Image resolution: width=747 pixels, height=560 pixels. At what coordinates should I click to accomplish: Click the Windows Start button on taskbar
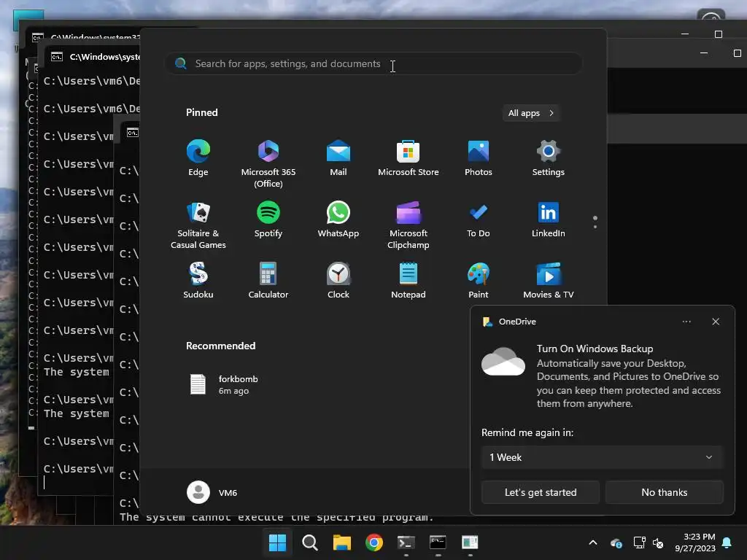pyautogui.click(x=277, y=542)
